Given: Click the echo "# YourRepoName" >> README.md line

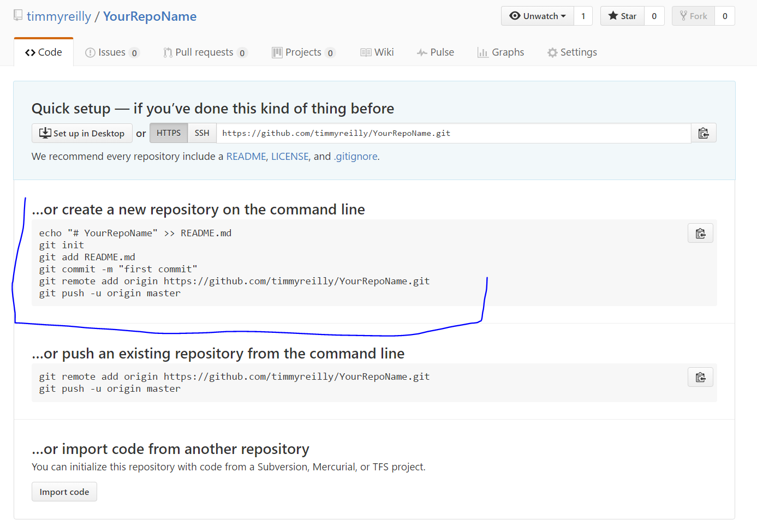Looking at the screenshot, I should (x=135, y=233).
